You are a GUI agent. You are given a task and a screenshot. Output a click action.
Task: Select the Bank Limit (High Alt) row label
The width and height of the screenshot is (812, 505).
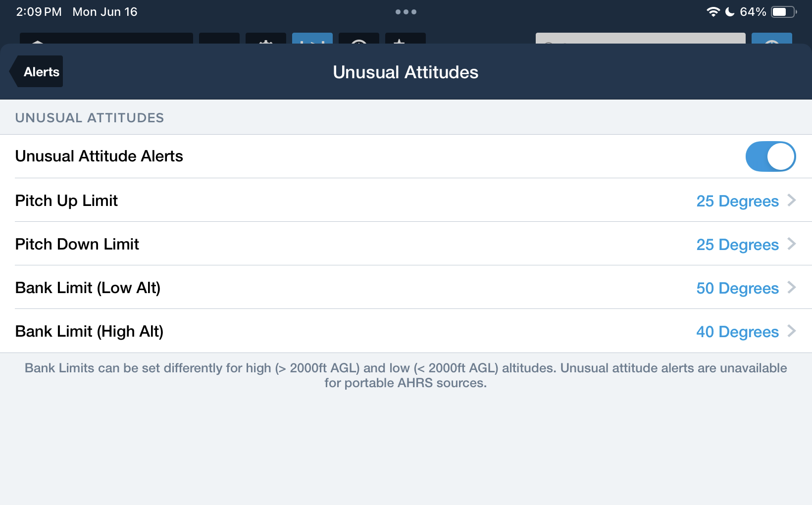[x=89, y=331]
